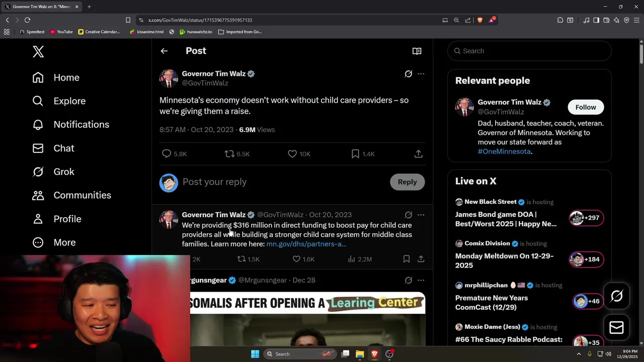Click the browser address bar URL
Viewport: 644px width, 362px height.
[x=200, y=20]
